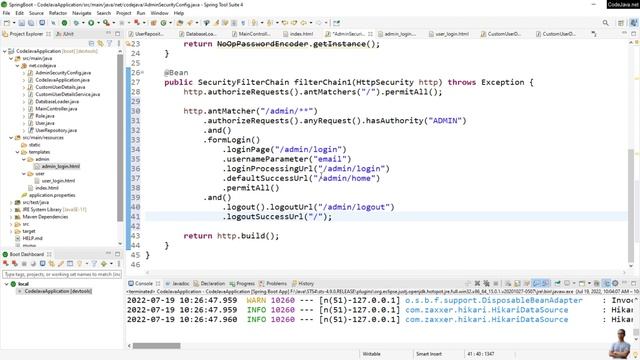The height and width of the screenshot is (360, 640).
Task: Switch to the JUnit view tab
Action: (x=65, y=34)
